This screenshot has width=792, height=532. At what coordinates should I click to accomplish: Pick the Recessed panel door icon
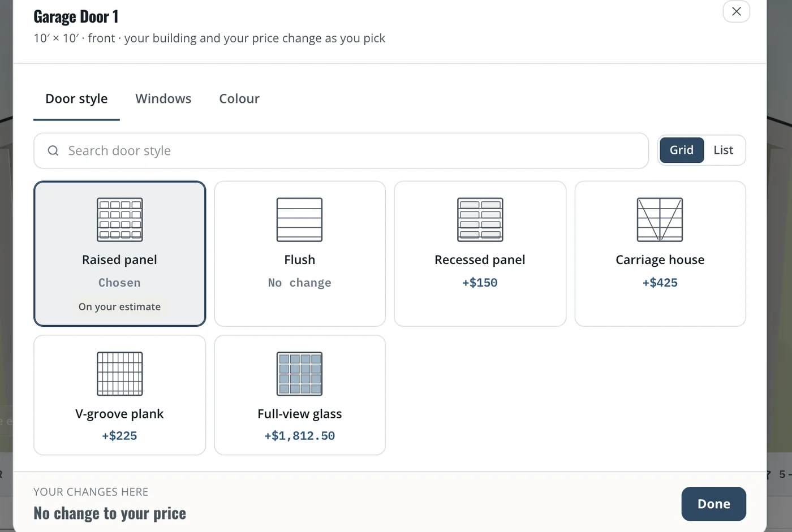pos(480,220)
